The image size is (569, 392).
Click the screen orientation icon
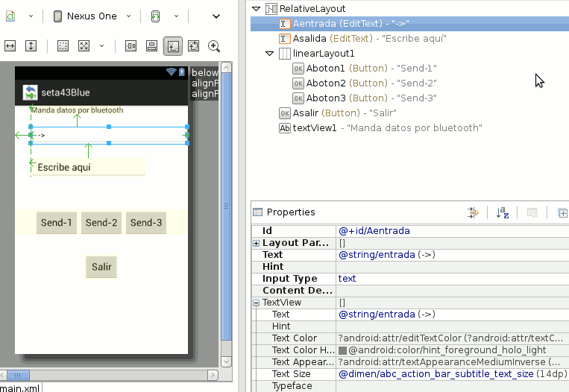[x=155, y=16]
